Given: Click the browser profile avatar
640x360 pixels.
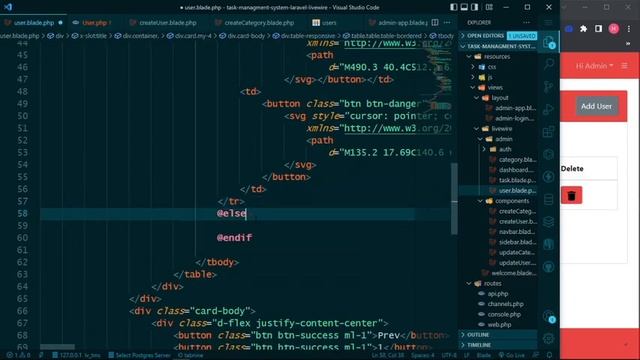Looking at the screenshot, I should pyautogui.click(x=613, y=29).
